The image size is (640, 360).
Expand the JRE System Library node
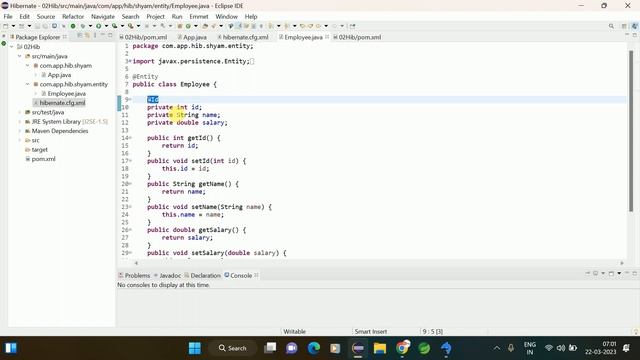(x=20, y=121)
